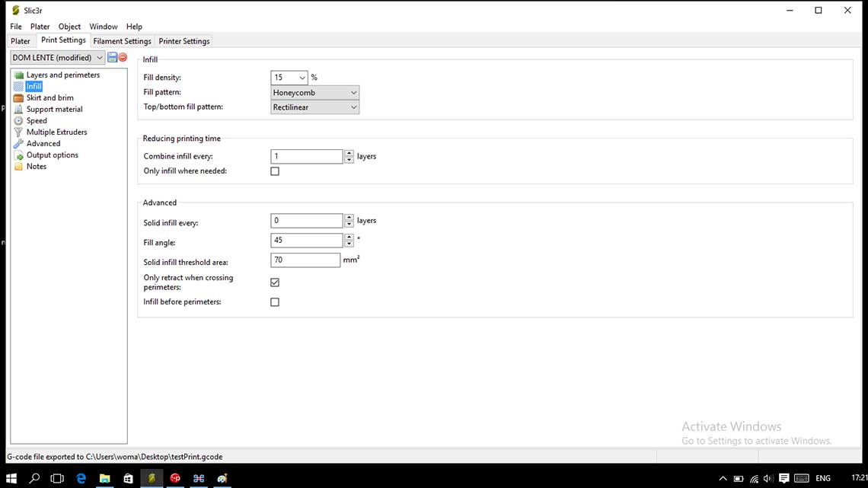The image size is (868, 488).
Task: Click the Output options icon
Action: [19, 155]
